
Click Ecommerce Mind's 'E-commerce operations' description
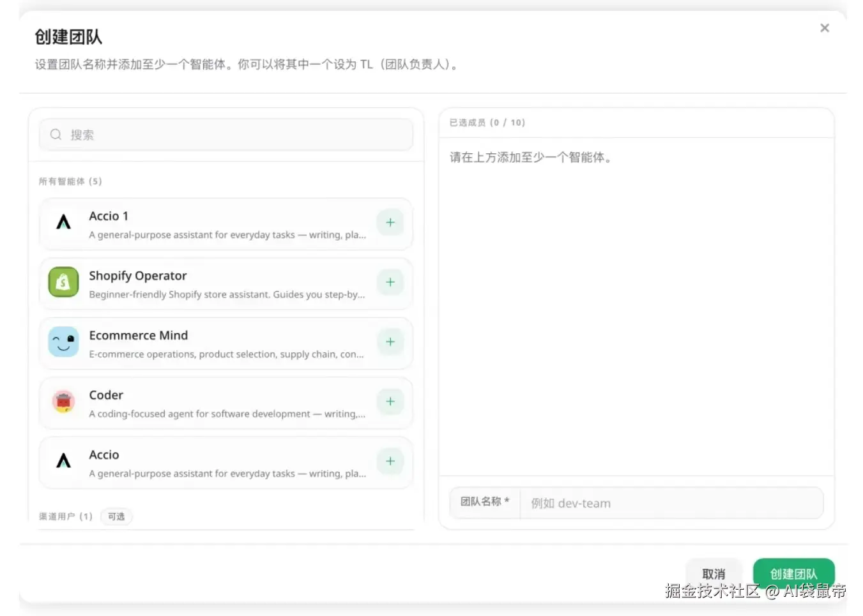point(226,354)
